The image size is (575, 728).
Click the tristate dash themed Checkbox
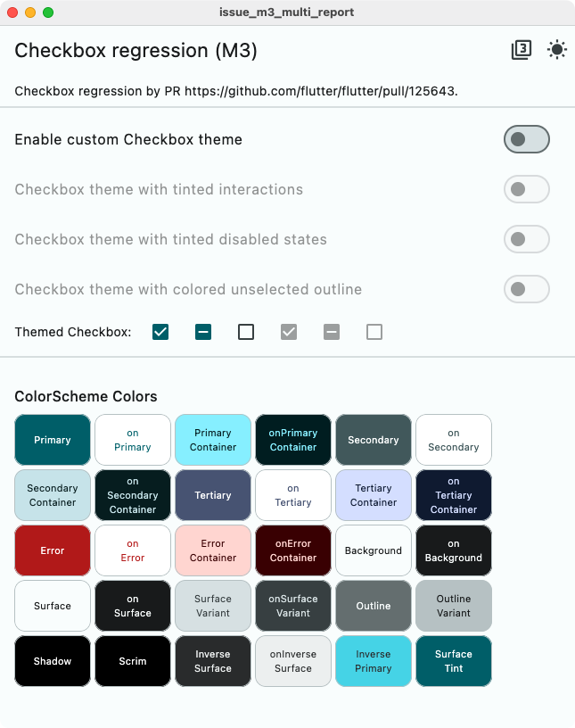[x=203, y=332]
